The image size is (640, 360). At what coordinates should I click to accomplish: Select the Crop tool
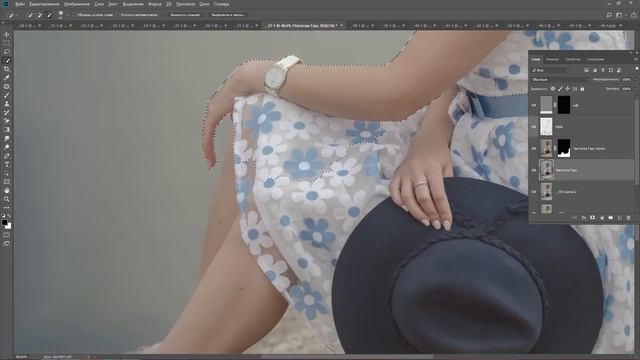7,69
